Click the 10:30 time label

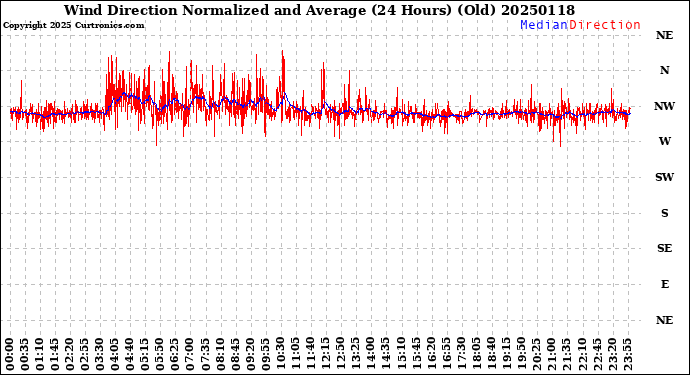(x=281, y=354)
